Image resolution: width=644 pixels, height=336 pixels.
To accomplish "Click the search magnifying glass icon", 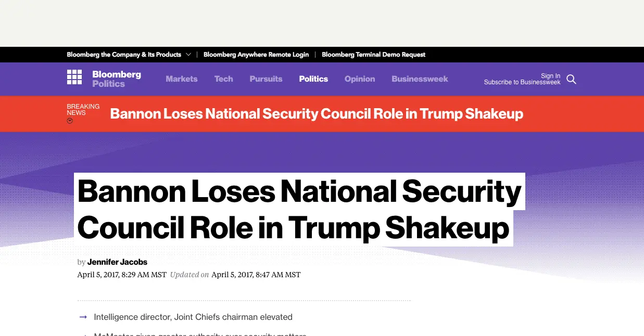I will pyautogui.click(x=571, y=79).
